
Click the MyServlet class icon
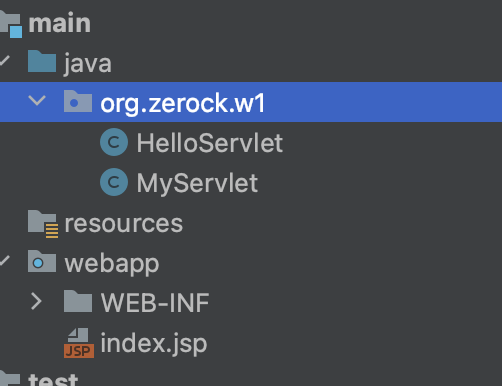coord(114,182)
